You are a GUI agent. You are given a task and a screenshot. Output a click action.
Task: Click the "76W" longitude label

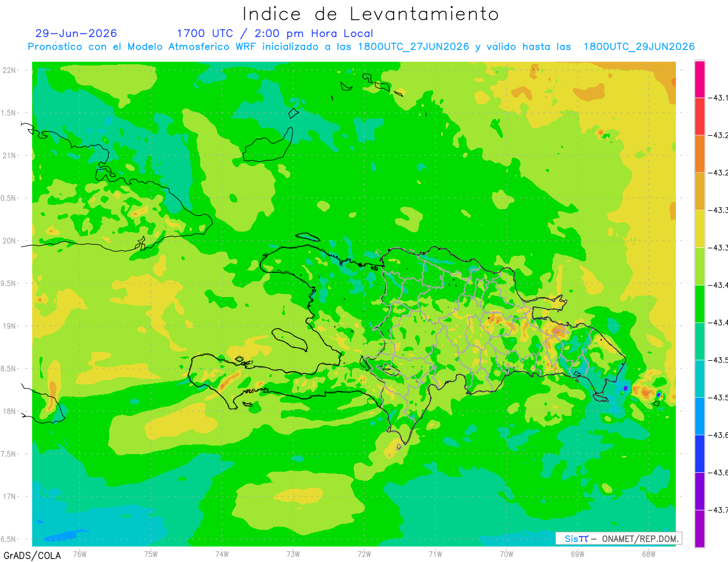pos(79,554)
